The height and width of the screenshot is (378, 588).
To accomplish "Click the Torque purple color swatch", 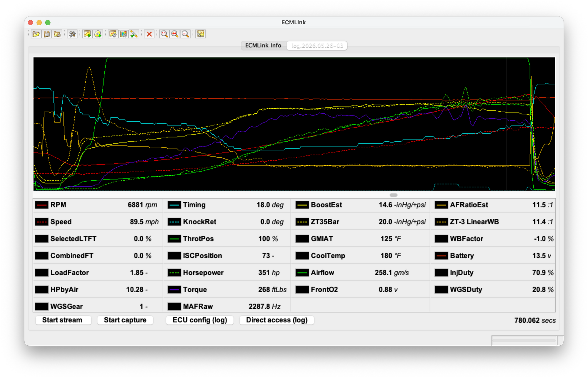I will coord(174,290).
